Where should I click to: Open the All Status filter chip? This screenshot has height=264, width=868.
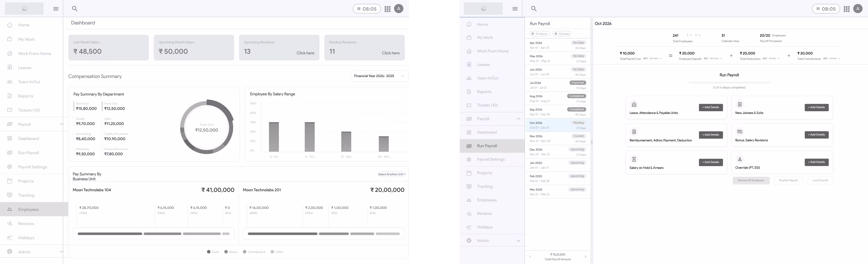[x=539, y=34]
